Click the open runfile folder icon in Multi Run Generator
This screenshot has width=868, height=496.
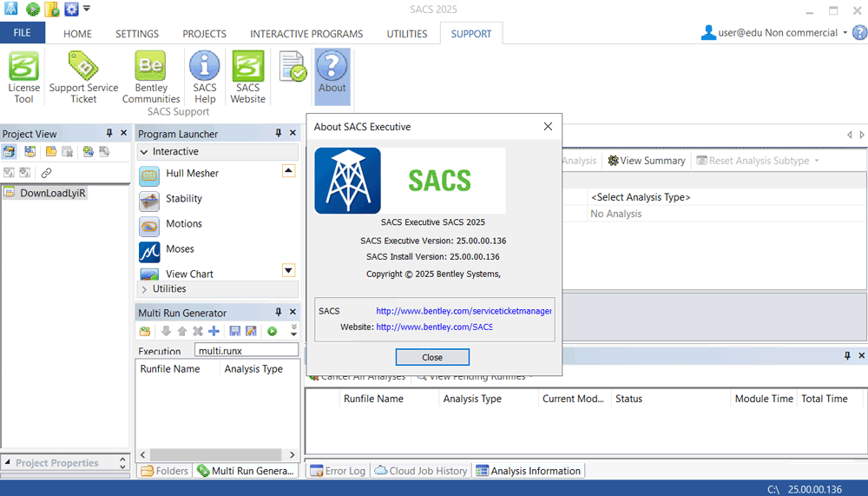click(145, 332)
